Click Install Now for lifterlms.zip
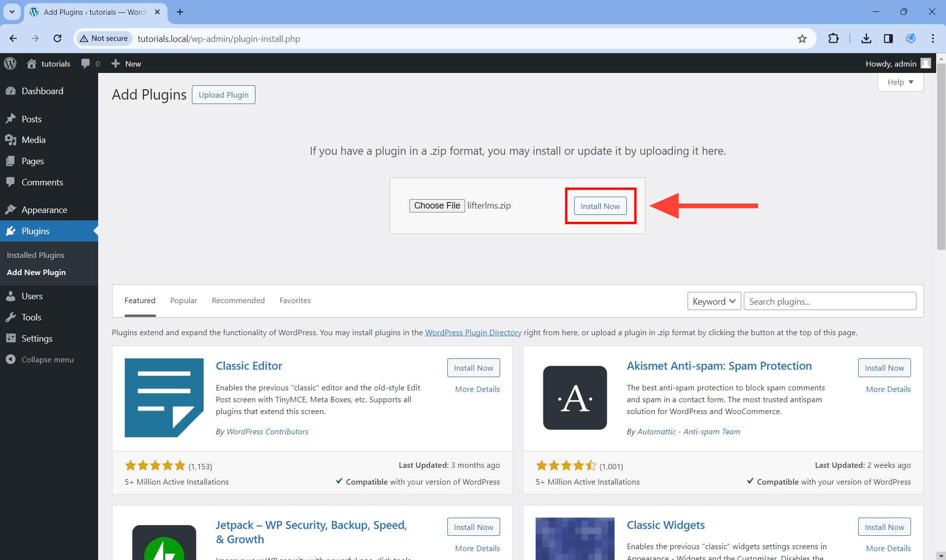Viewport: 946px width, 560px height. click(x=600, y=206)
